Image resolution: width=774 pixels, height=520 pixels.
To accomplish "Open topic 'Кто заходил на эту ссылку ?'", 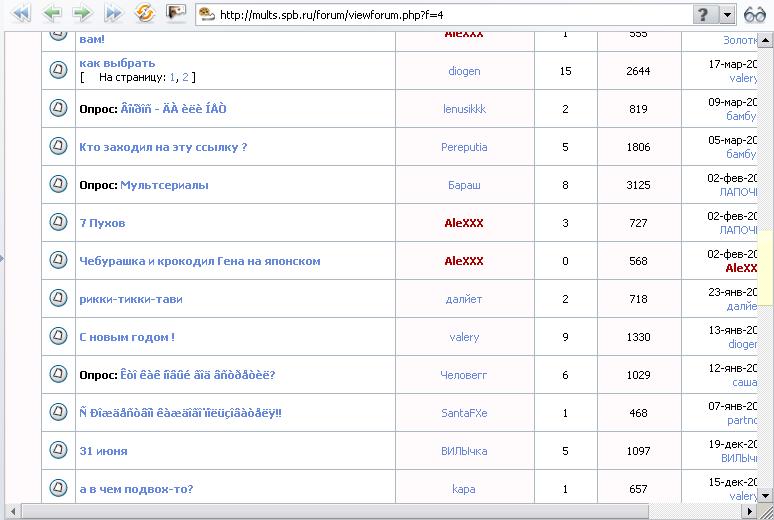I will (163, 147).
